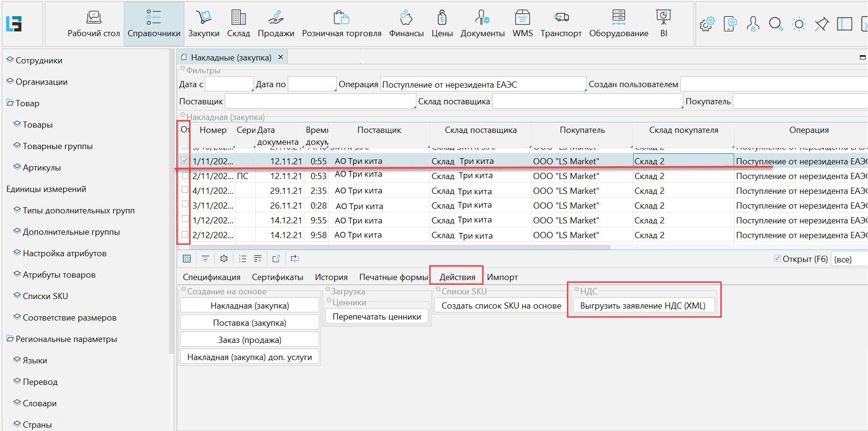Screen dimensions: 868x431
Task: Click the numbered list icon below table
Action: [242, 259]
